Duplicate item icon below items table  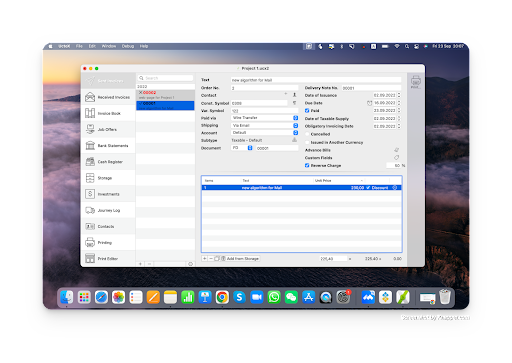[x=217, y=258]
